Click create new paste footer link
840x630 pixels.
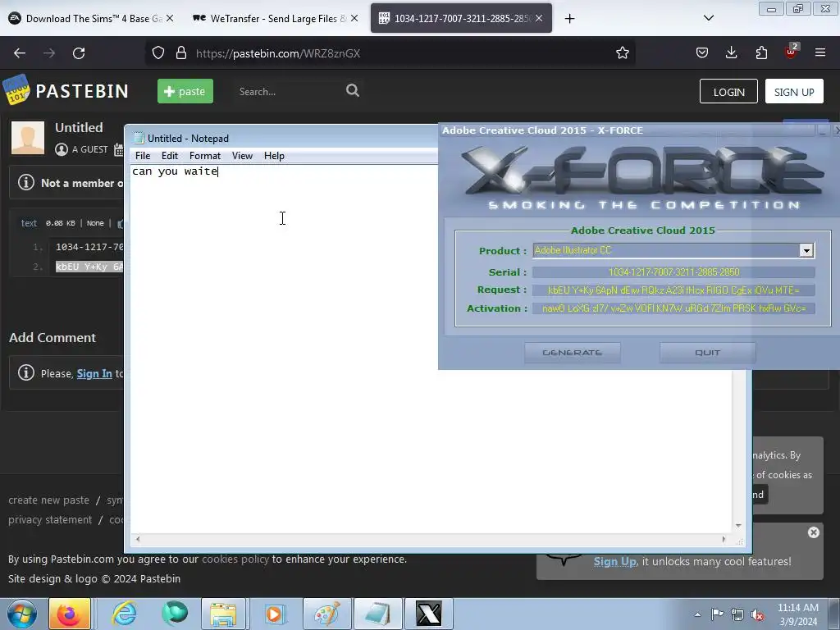coord(48,500)
